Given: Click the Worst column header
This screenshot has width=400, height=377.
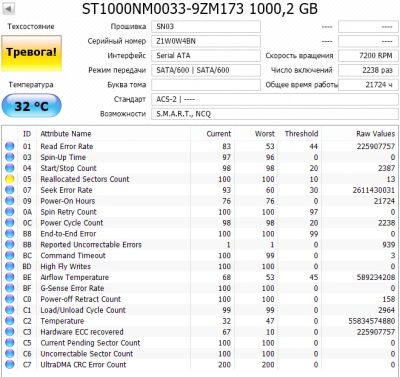Looking at the screenshot, I should 265,134.
